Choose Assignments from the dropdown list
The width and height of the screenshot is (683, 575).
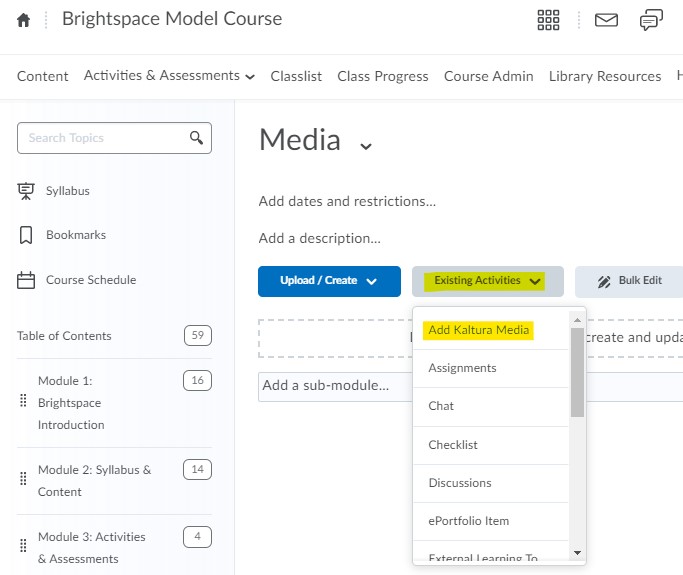462,368
